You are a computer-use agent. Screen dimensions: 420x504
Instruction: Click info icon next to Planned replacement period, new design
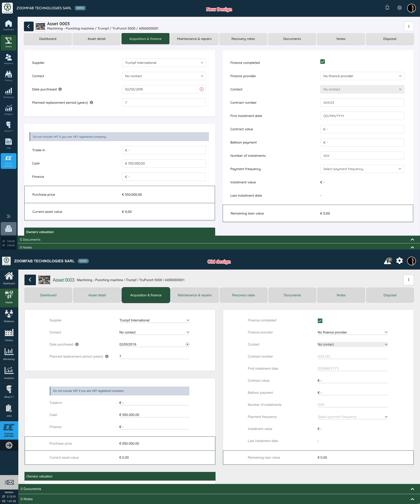[x=91, y=103]
